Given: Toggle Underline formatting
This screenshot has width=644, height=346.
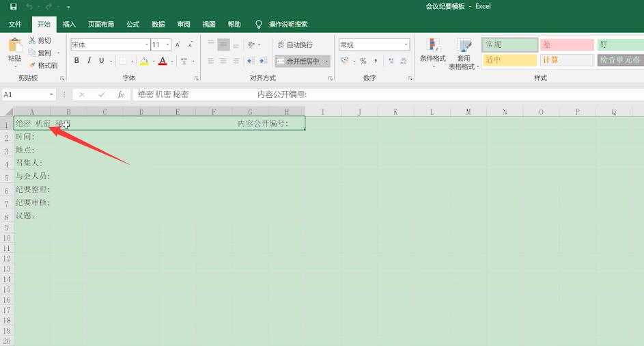Looking at the screenshot, I should click(102, 61).
